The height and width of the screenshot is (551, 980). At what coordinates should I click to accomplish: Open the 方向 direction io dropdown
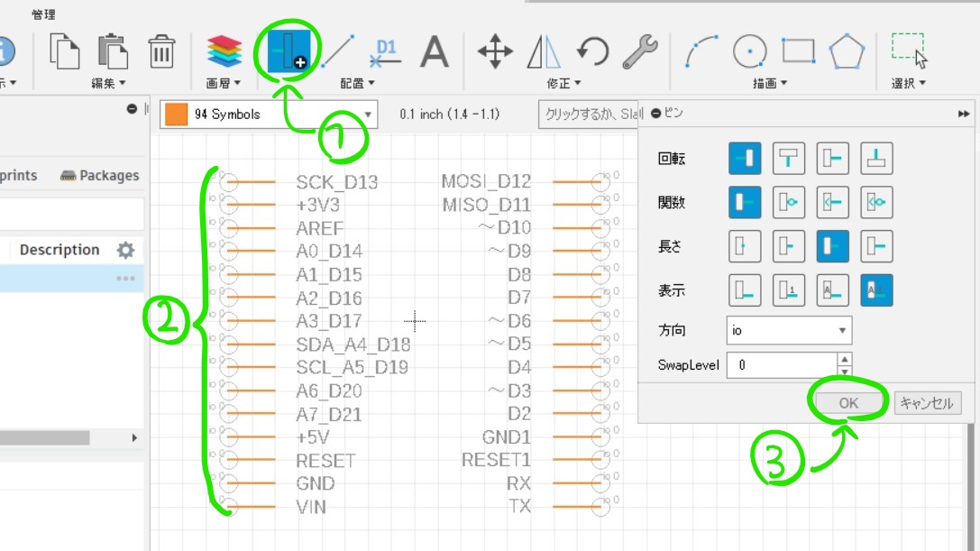tap(789, 330)
